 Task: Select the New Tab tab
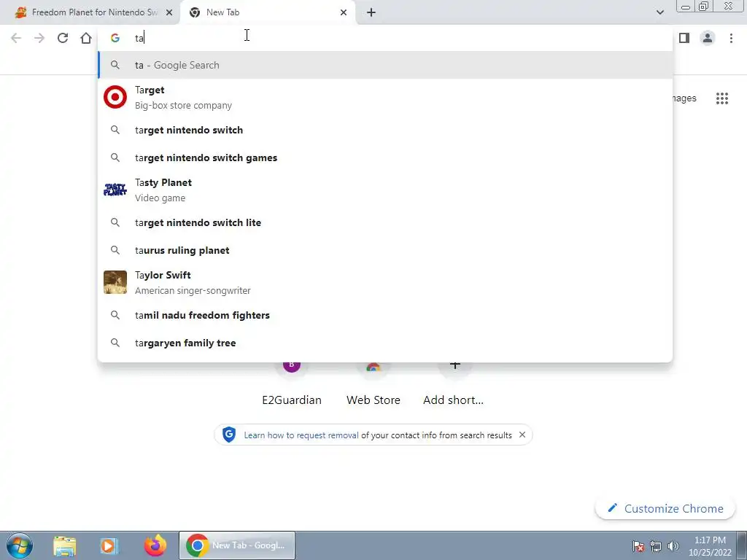point(268,13)
